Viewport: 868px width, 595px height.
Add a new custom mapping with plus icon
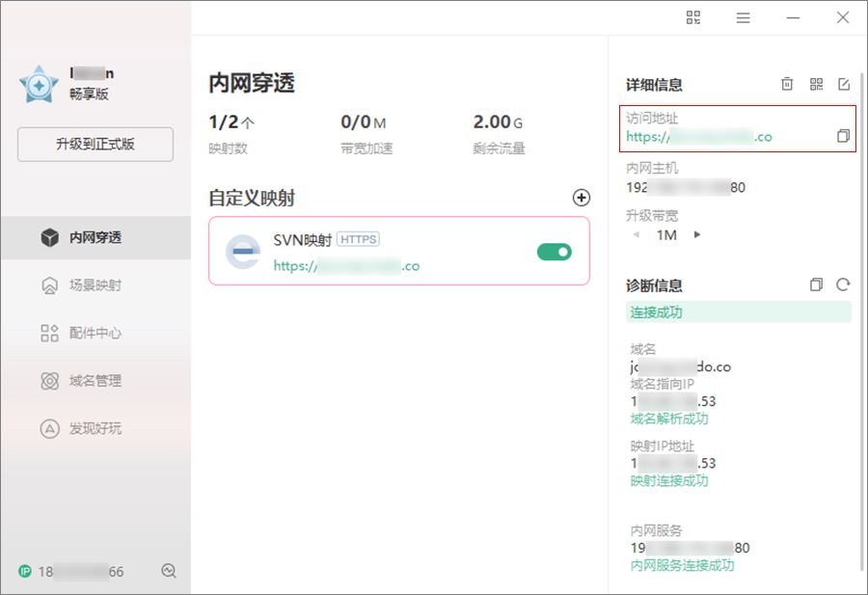(582, 198)
